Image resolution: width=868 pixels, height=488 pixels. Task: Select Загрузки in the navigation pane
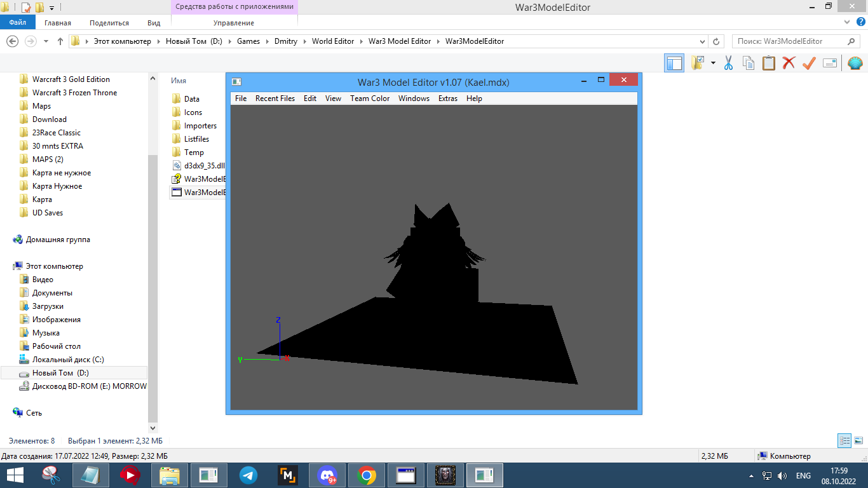tap(48, 306)
